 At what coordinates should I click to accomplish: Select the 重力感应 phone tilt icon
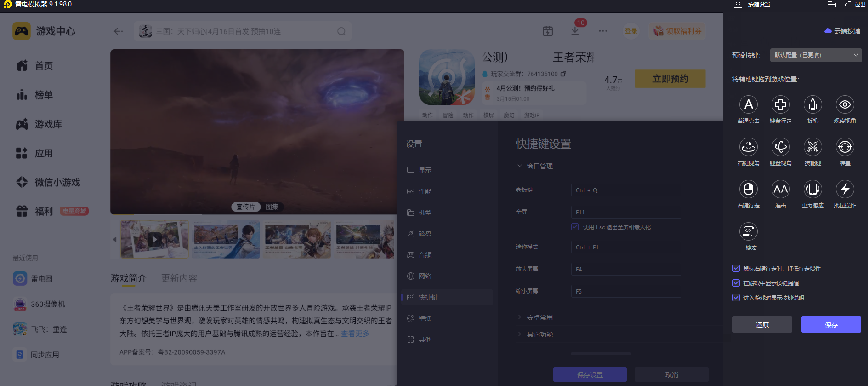[x=812, y=190]
